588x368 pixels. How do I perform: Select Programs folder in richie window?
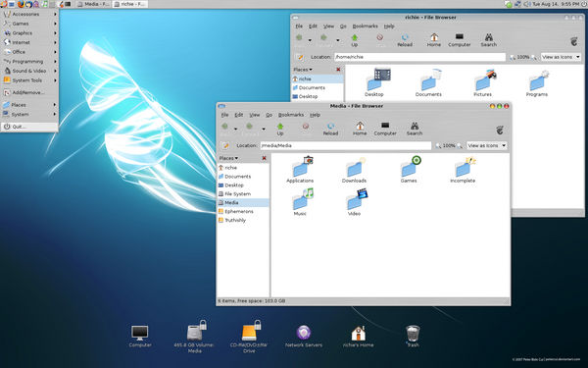[x=537, y=83]
